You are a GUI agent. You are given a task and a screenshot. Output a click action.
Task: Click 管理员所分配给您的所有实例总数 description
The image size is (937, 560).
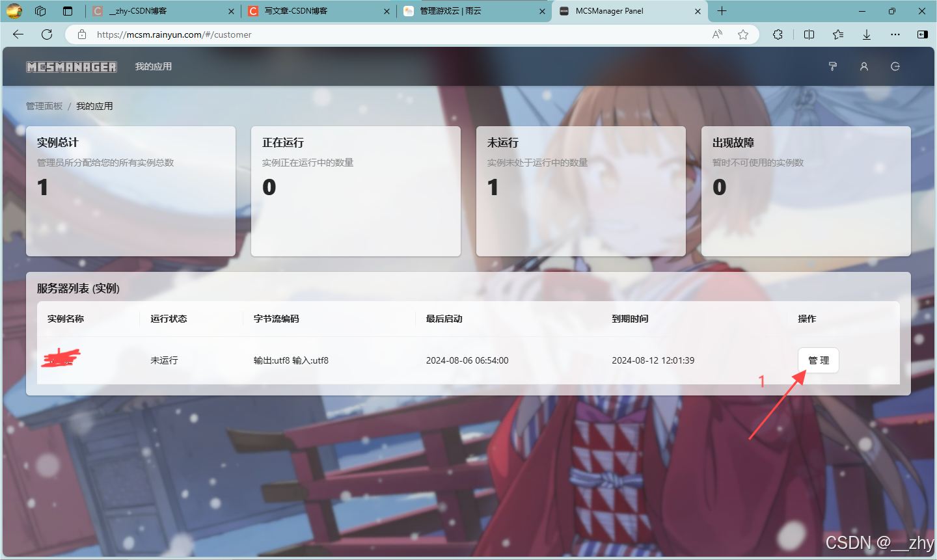pyautogui.click(x=105, y=163)
